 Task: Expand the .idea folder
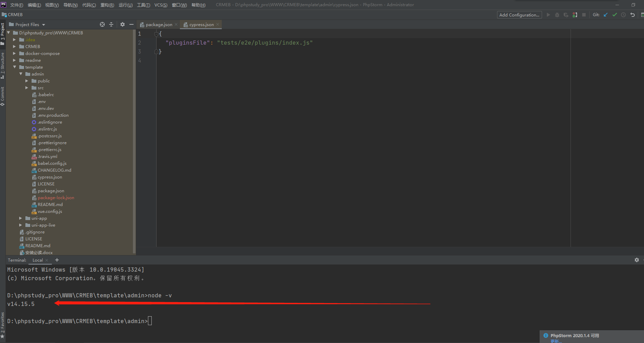click(x=14, y=40)
